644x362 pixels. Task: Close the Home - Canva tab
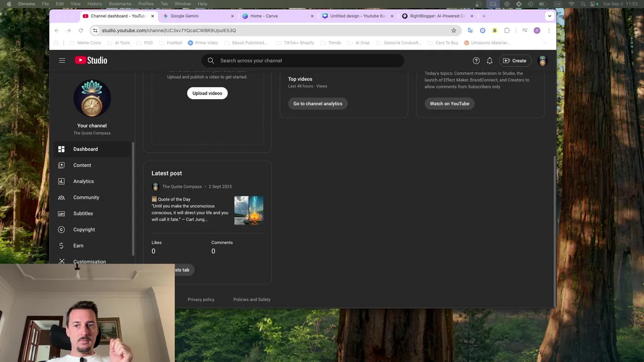312,16
